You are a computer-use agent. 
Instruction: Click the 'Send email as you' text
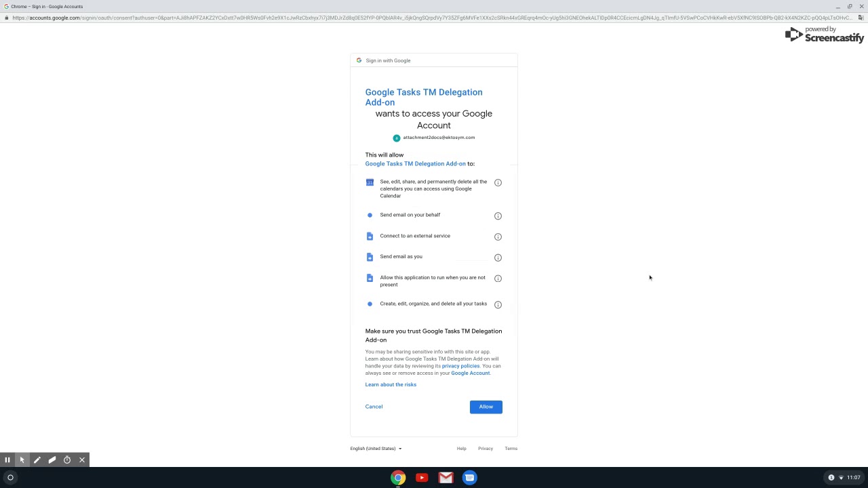coord(401,256)
